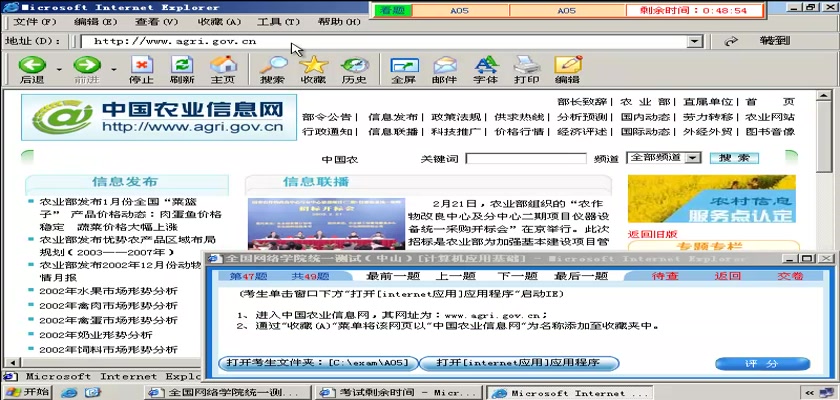
Task: Click the horizontal scrollbar left arrow
Action: point(11,363)
